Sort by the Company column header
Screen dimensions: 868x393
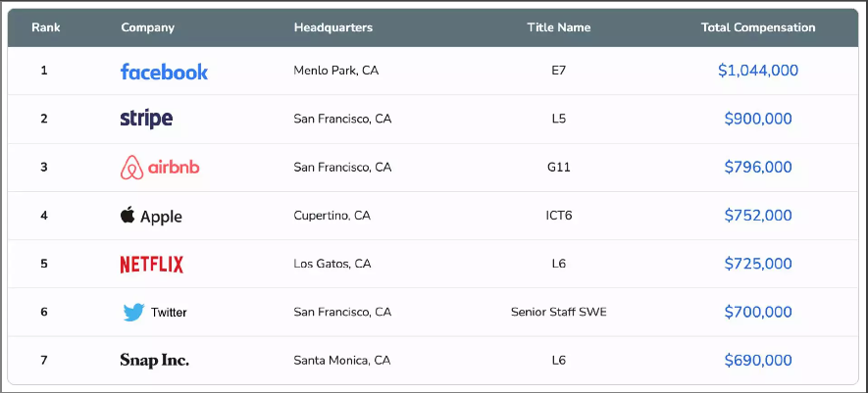148,27
